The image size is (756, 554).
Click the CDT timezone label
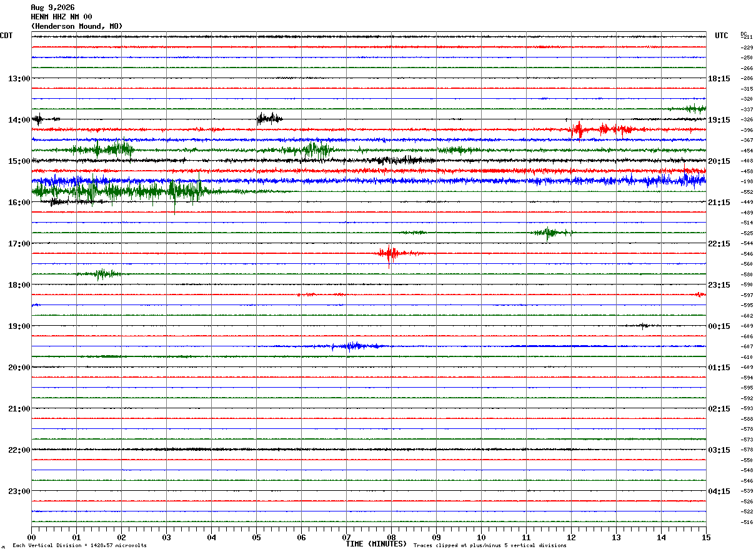(6, 36)
